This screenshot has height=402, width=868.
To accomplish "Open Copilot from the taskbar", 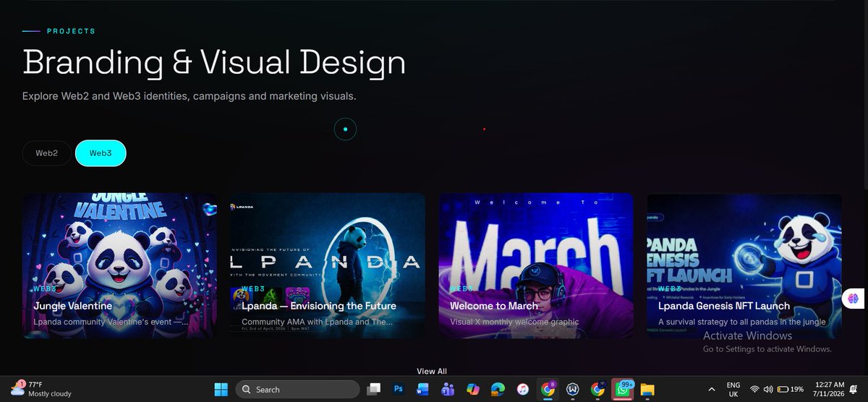I will pyautogui.click(x=473, y=390).
